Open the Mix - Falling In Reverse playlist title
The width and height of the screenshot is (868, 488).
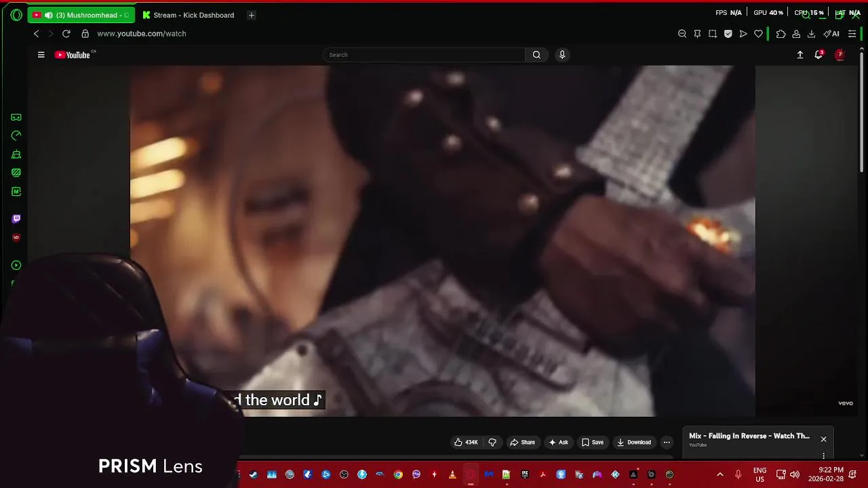tap(749, 436)
